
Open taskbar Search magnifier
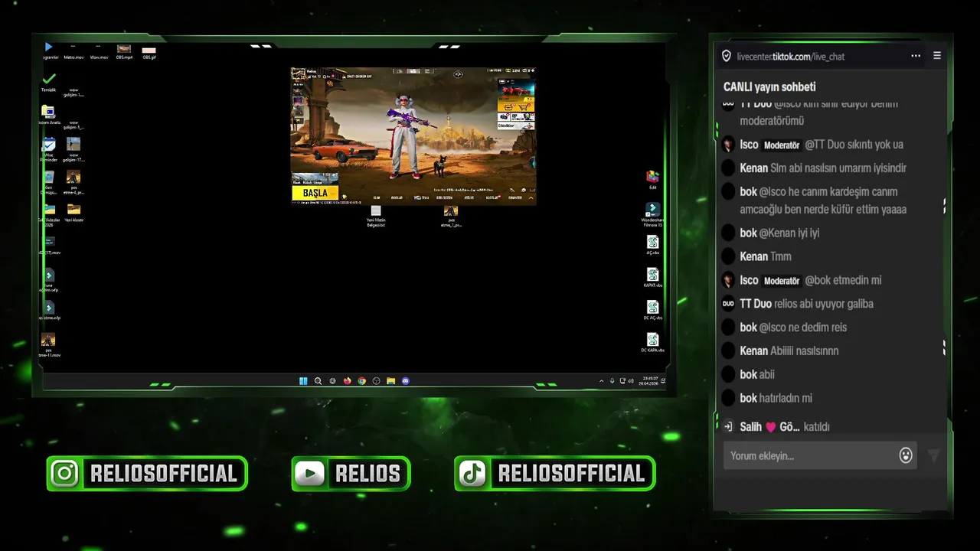318,380
